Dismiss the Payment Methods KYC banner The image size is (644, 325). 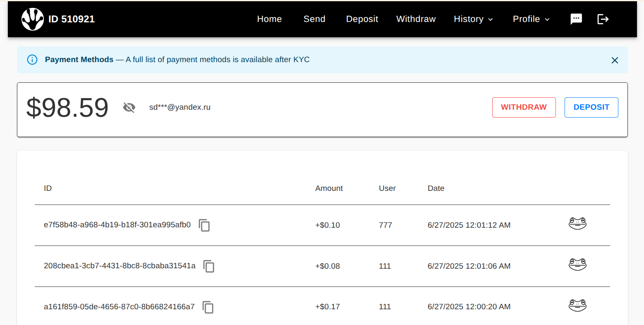pyautogui.click(x=615, y=60)
